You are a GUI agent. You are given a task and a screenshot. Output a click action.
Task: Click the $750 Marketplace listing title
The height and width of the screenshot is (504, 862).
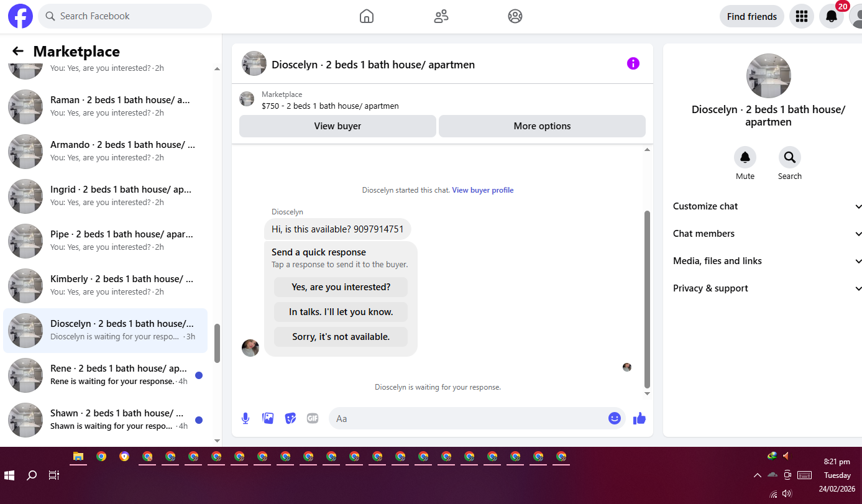pos(330,106)
